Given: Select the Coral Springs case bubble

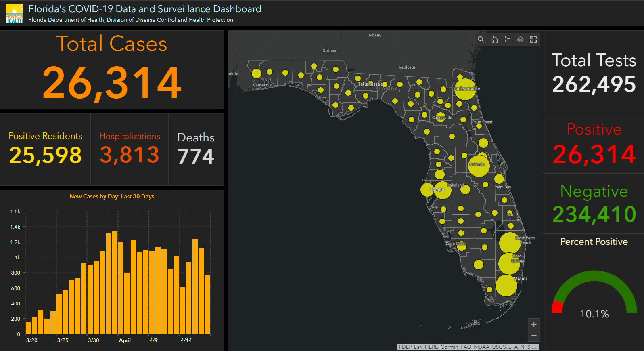Looking at the screenshot, I should (509, 264).
